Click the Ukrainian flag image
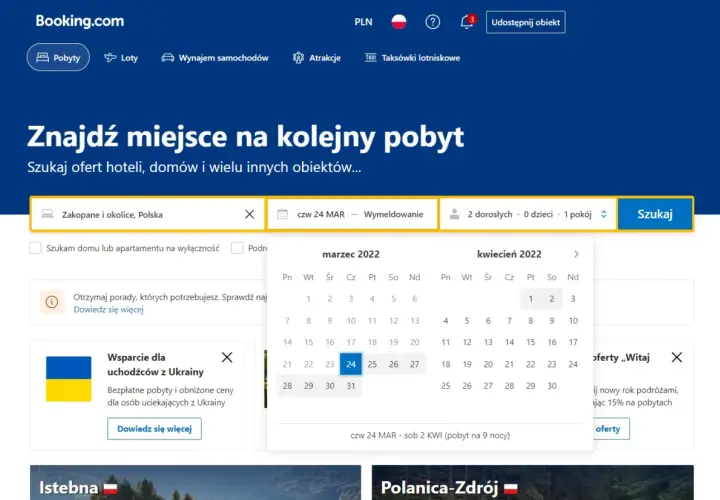Screen dimensions: 720x500 click(x=69, y=379)
